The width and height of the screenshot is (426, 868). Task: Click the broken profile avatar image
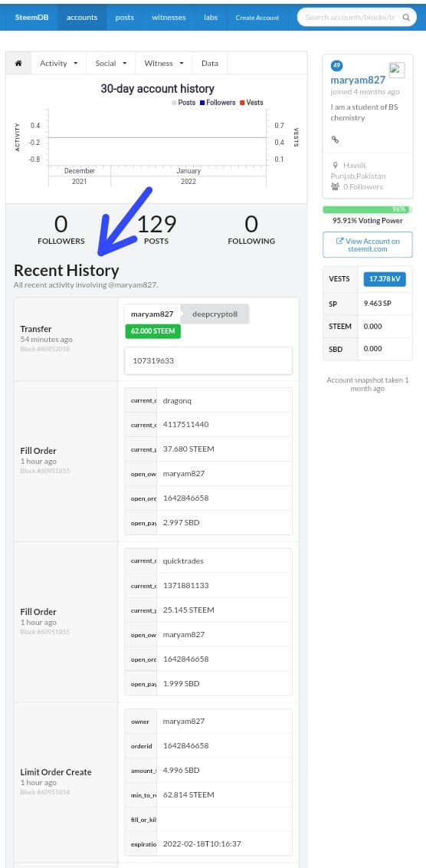click(397, 70)
